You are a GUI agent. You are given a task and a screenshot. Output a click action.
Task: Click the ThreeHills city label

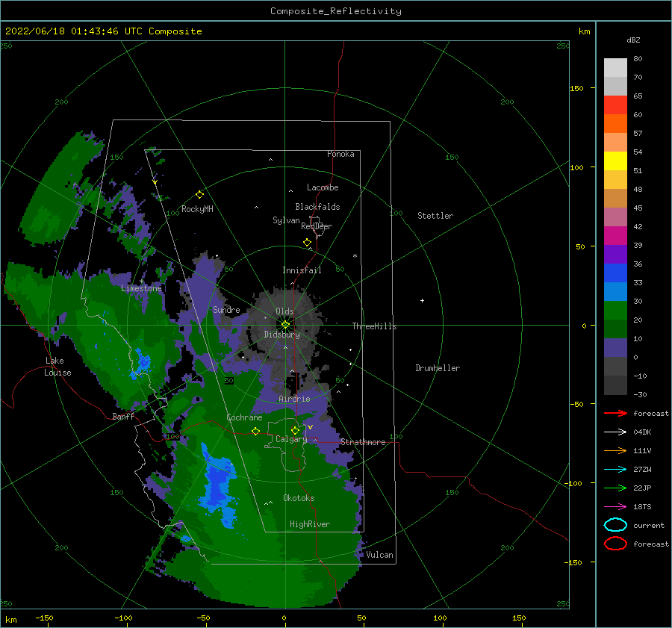375,326
